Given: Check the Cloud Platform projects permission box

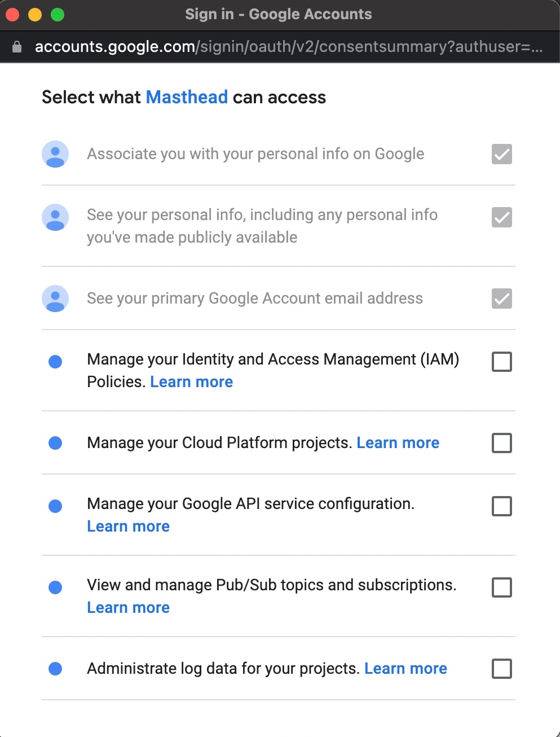Looking at the screenshot, I should [501, 443].
